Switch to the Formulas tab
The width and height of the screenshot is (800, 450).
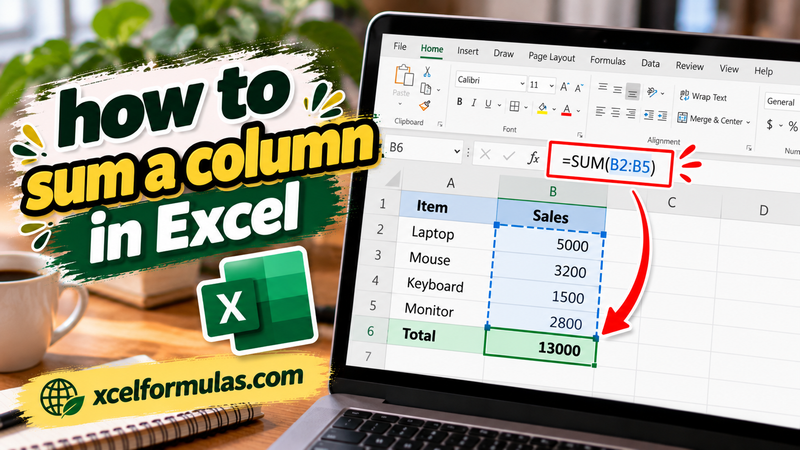(x=608, y=60)
